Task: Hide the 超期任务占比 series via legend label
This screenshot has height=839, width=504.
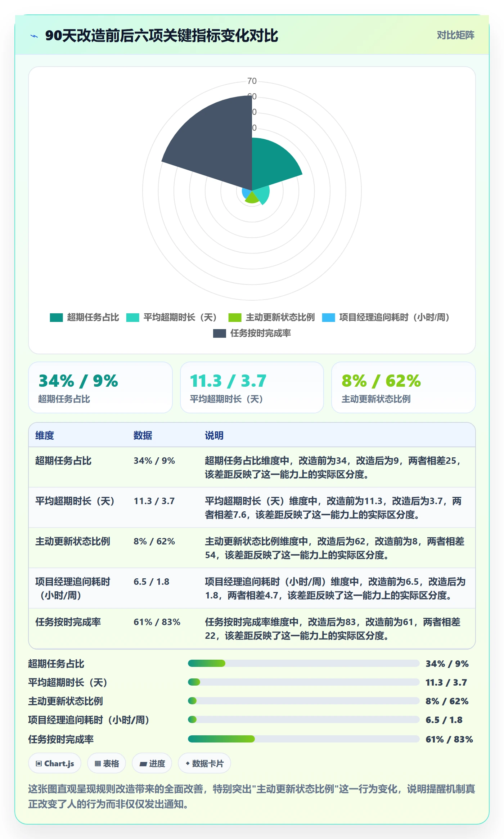Action: 93,318
